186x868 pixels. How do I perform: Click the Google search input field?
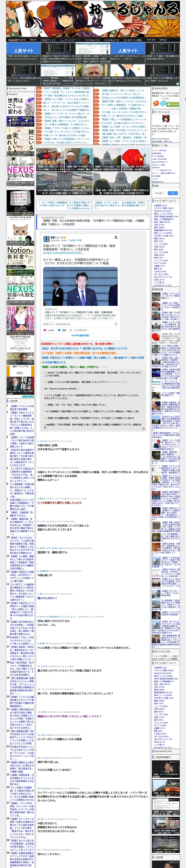[160, 193]
